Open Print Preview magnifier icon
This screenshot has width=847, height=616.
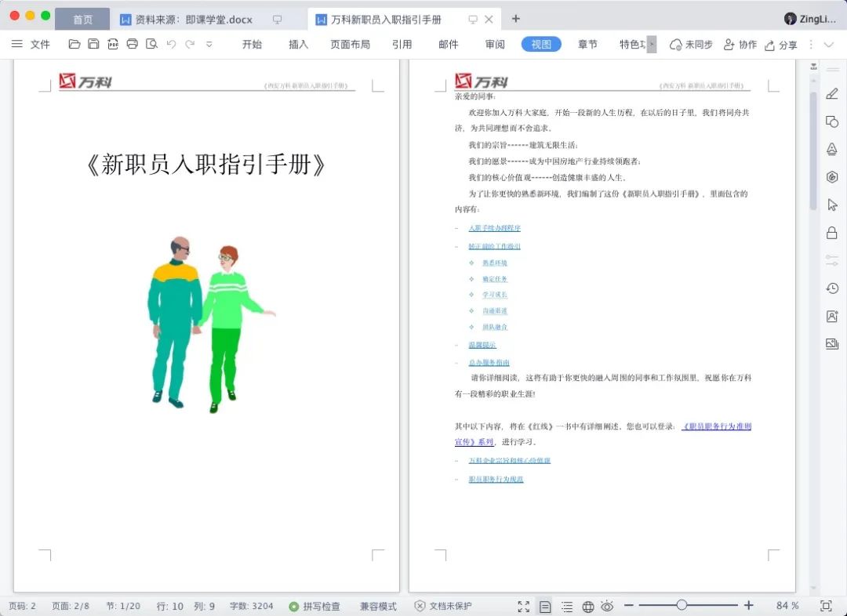point(152,44)
